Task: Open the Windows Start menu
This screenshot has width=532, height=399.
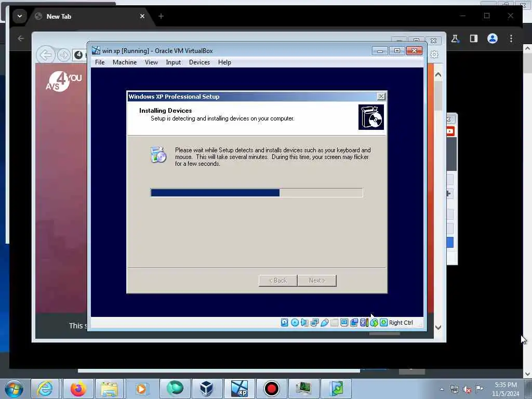Action: (14, 389)
